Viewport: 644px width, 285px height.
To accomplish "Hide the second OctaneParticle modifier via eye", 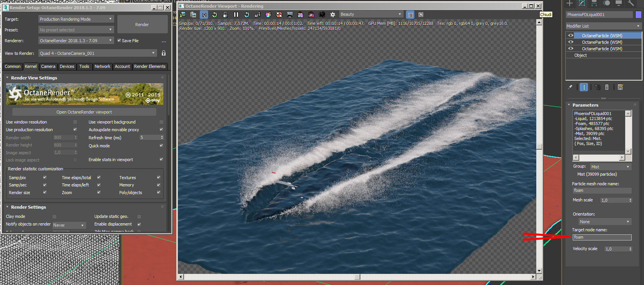I will pos(571,42).
